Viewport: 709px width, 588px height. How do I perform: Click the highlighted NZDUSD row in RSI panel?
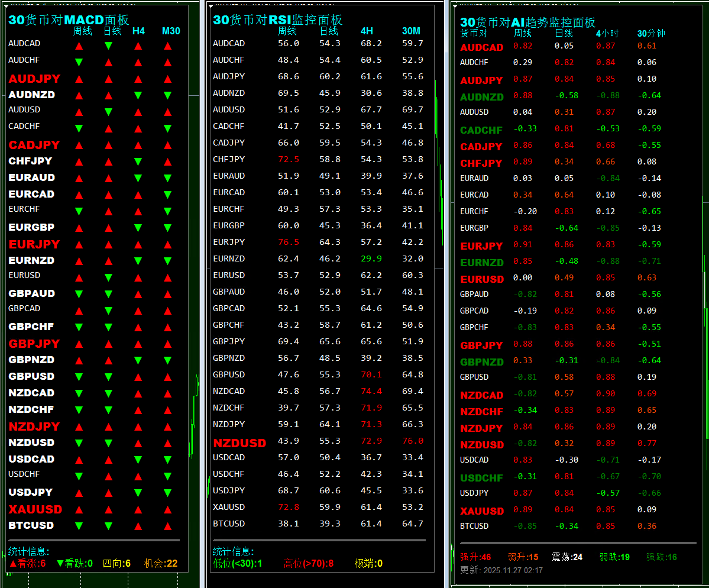click(239, 442)
